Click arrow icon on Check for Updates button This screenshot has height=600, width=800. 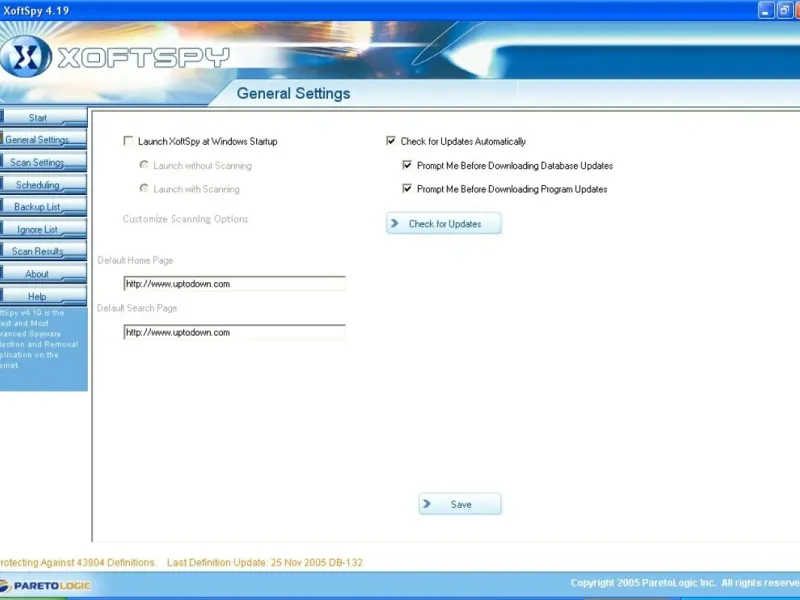coord(395,223)
